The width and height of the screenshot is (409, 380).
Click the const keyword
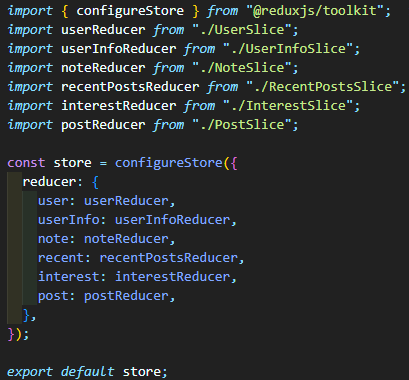tap(26, 163)
